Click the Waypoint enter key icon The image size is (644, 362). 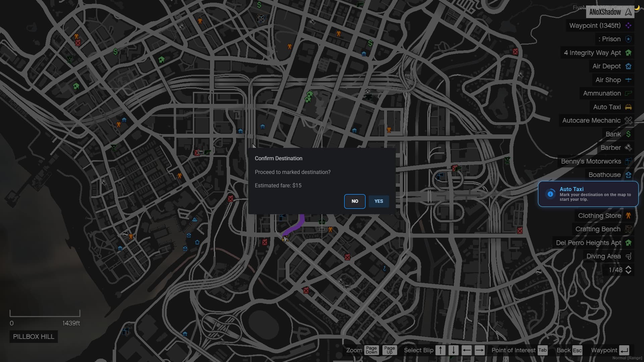click(624, 350)
